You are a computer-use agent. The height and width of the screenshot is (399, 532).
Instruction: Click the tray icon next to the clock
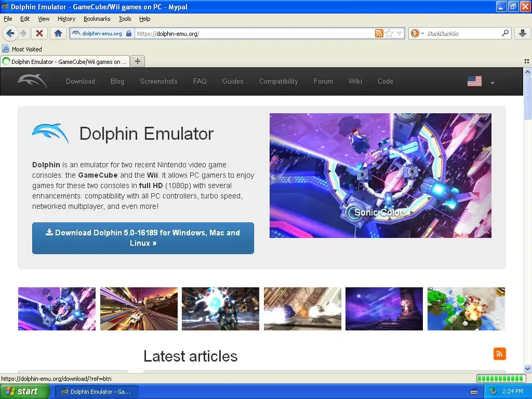(493, 391)
